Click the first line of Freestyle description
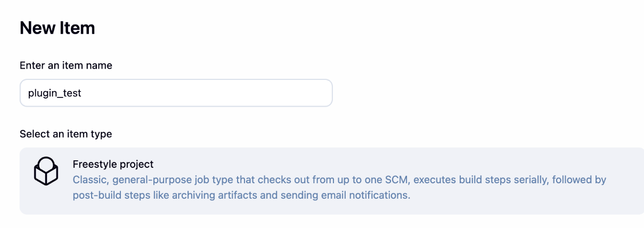This screenshot has height=228, width=644. click(x=339, y=180)
